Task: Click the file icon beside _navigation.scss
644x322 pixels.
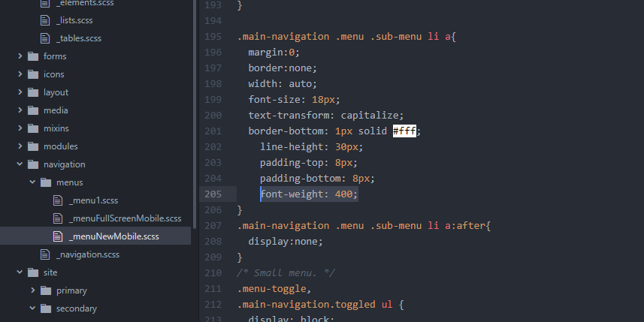Action: 45,254
